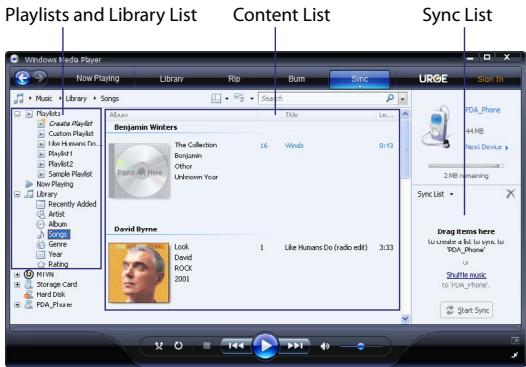Switch to compact mode icon
Image resolution: width=526 pixels, height=367 pixels.
coord(515,355)
